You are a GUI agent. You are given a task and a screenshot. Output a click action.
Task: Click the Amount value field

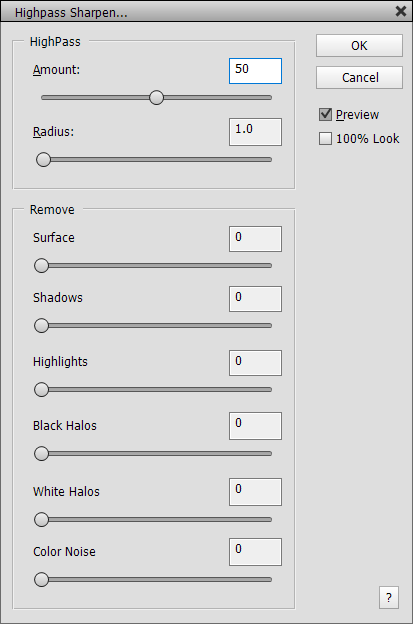point(255,71)
